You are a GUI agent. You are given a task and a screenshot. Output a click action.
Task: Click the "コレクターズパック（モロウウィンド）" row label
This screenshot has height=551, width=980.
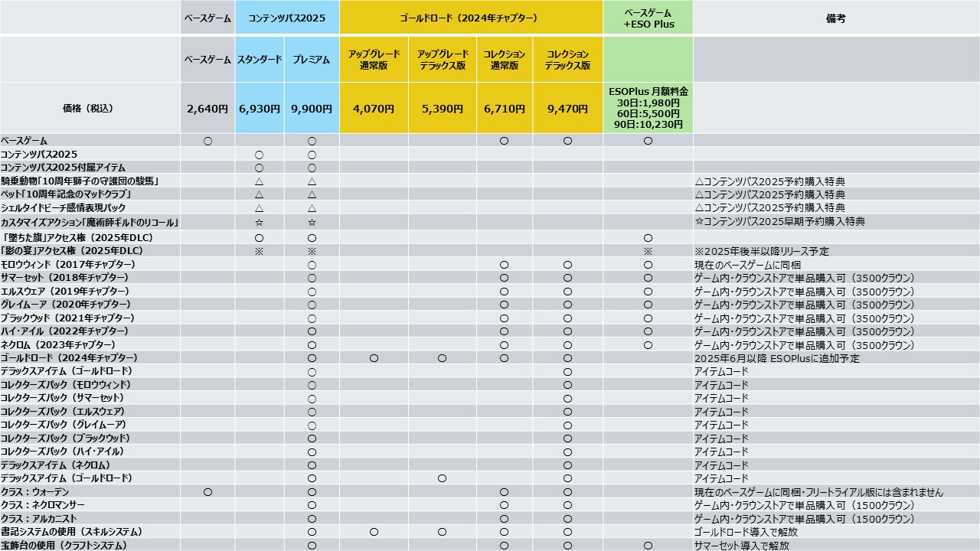66,385
